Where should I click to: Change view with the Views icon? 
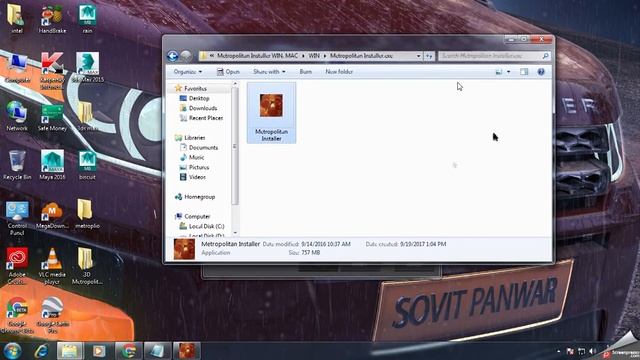[x=499, y=72]
